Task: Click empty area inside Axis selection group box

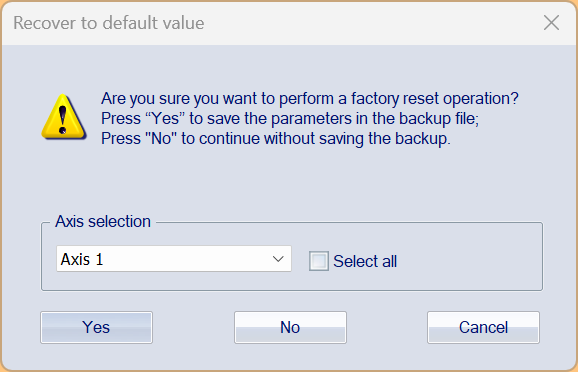Action: coord(468,260)
